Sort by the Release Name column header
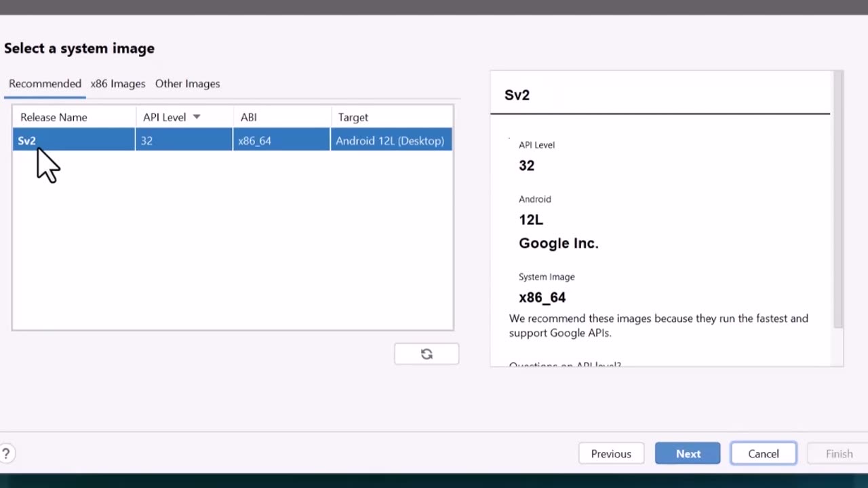The width and height of the screenshot is (868, 488). [54, 117]
